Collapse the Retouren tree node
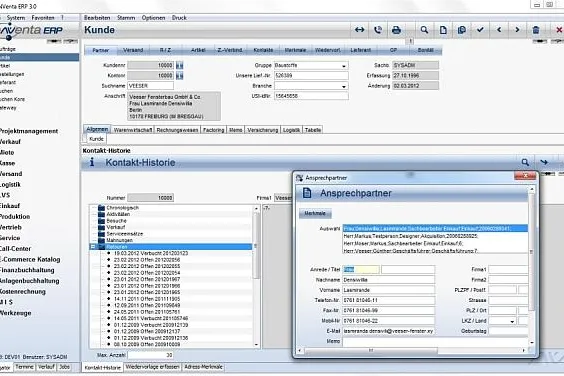564x376 pixels. 93,247
